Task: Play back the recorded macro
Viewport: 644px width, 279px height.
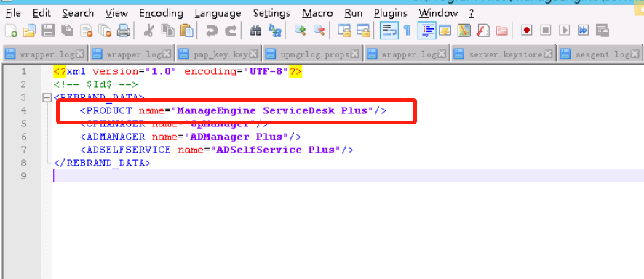Action: (x=565, y=31)
